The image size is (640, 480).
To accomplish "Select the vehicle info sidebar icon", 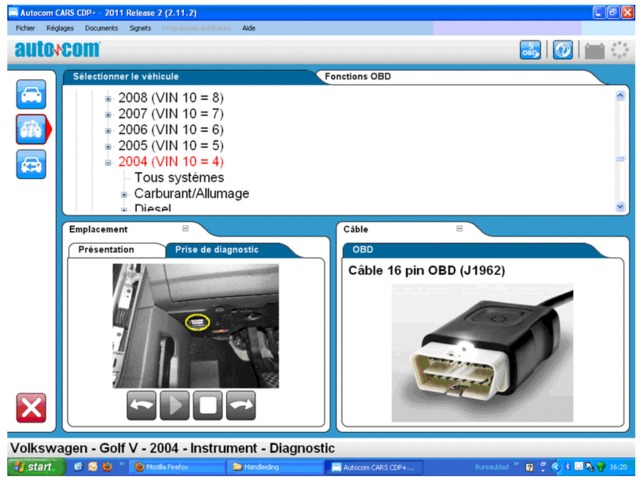I will click(x=31, y=129).
